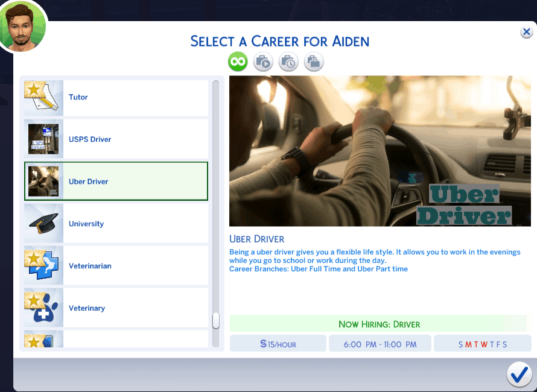Click the Uber Driver preview image
Image resolution: width=537 pixels, height=392 pixels.
(x=380, y=151)
